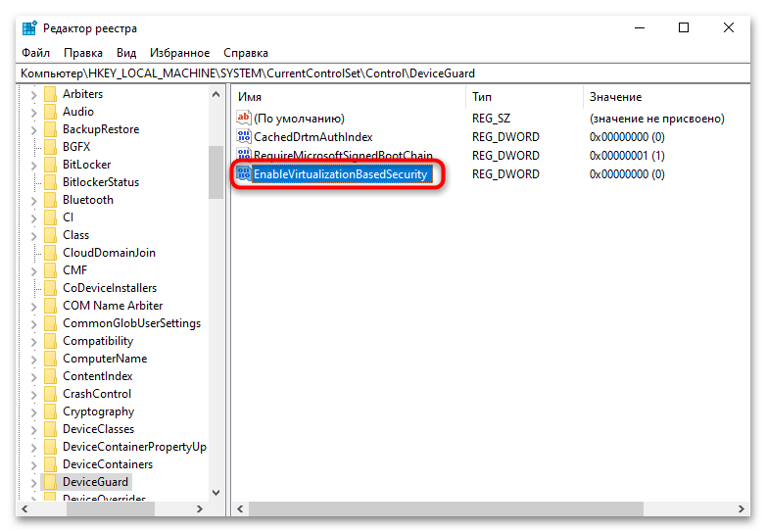Expand the BackupRestore key

point(33,130)
